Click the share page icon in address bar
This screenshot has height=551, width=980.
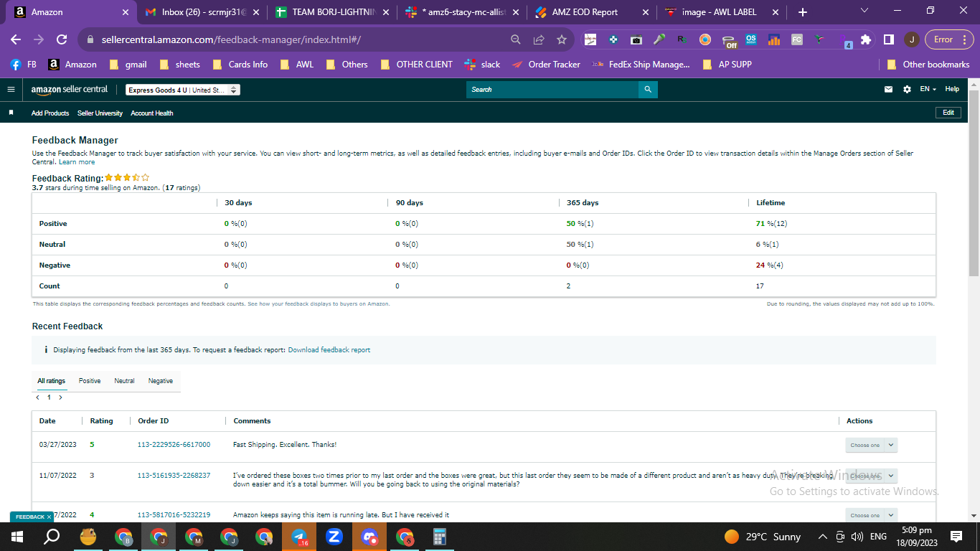coord(539,39)
